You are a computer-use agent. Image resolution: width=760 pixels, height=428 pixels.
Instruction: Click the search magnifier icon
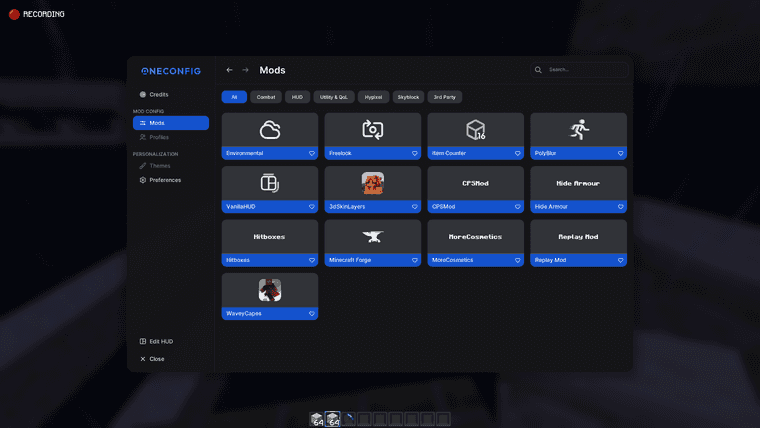click(538, 70)
